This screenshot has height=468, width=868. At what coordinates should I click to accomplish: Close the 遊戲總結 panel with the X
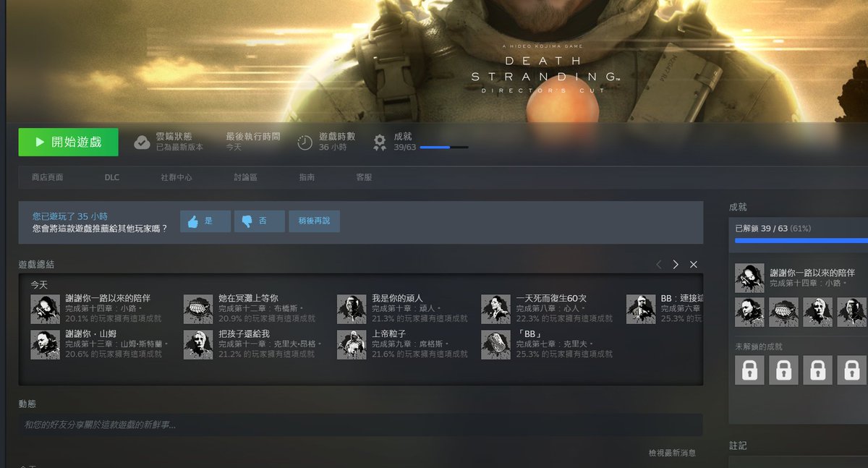[x=694, y=265]
